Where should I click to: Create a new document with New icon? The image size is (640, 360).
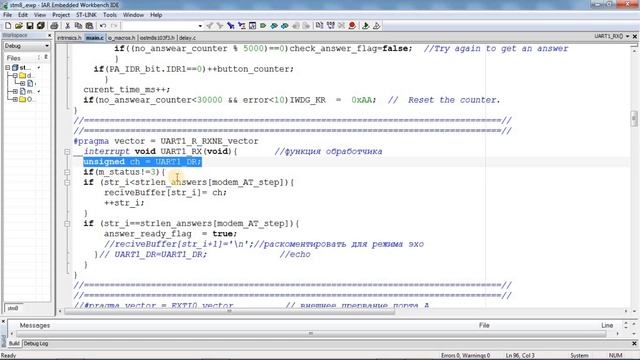pos(8,26)
